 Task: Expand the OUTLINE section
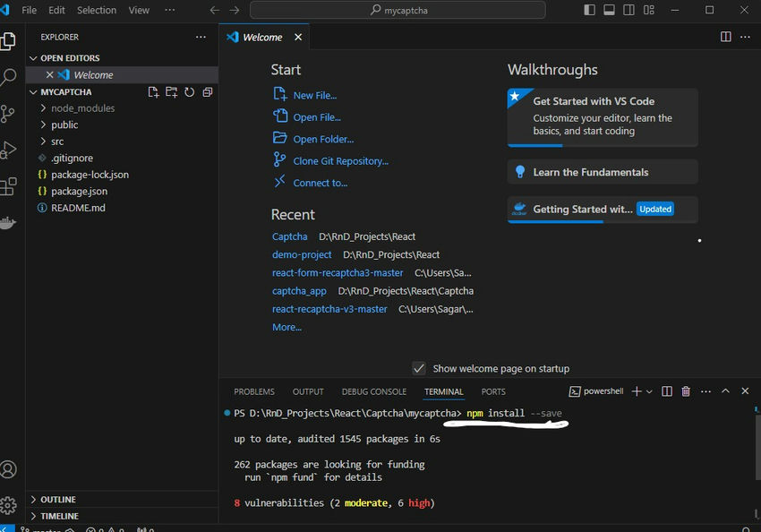(x=58, y=500)
